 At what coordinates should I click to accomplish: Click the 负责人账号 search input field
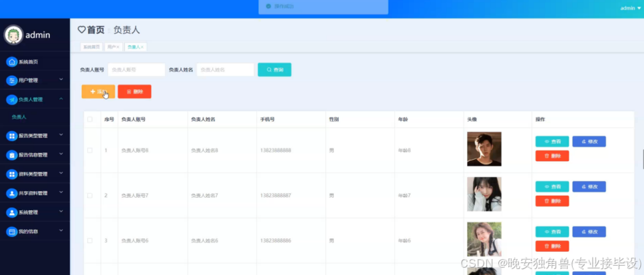(136, 70)
